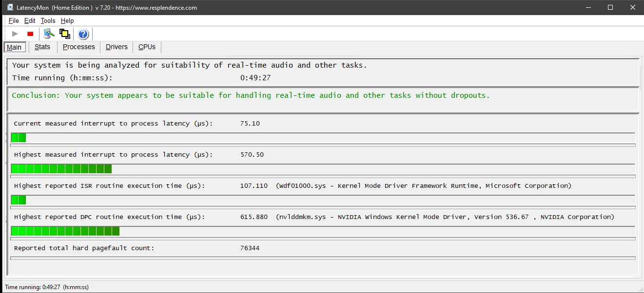
Task: Select the Main tab
Action: (x=14, y=47)
